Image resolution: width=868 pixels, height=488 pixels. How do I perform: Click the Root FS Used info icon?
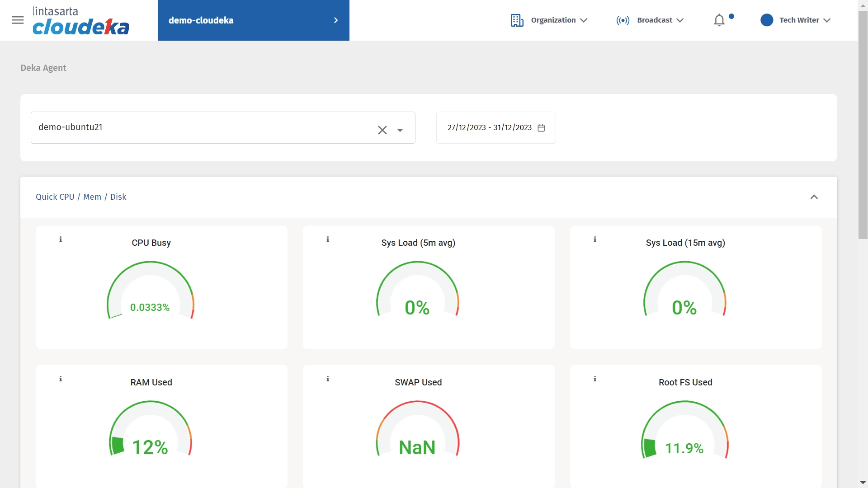595,379
